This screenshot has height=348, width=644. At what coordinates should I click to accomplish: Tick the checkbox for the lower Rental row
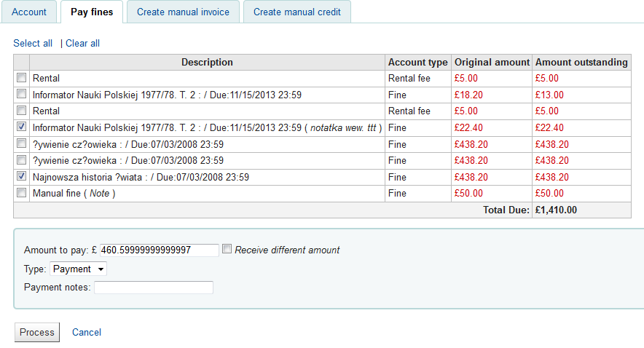(22, 111)
